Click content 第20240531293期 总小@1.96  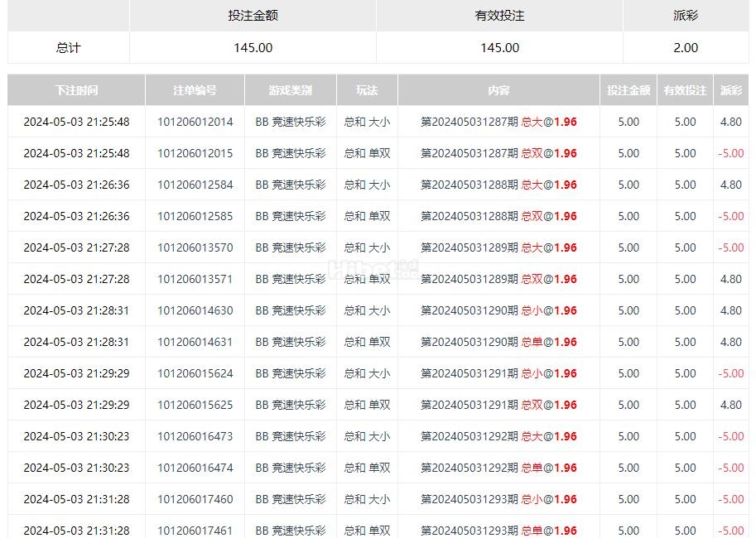pyautogui.click(x=498, y=499)
